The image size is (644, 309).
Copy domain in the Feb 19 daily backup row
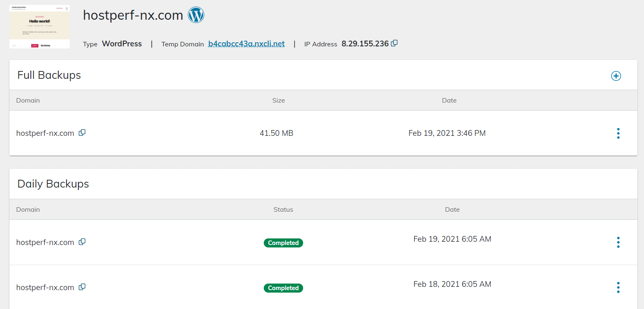coord(82,242)
